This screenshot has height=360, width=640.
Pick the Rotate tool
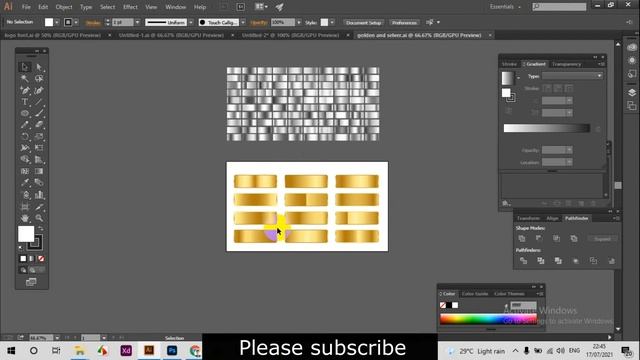pos(25,136)
